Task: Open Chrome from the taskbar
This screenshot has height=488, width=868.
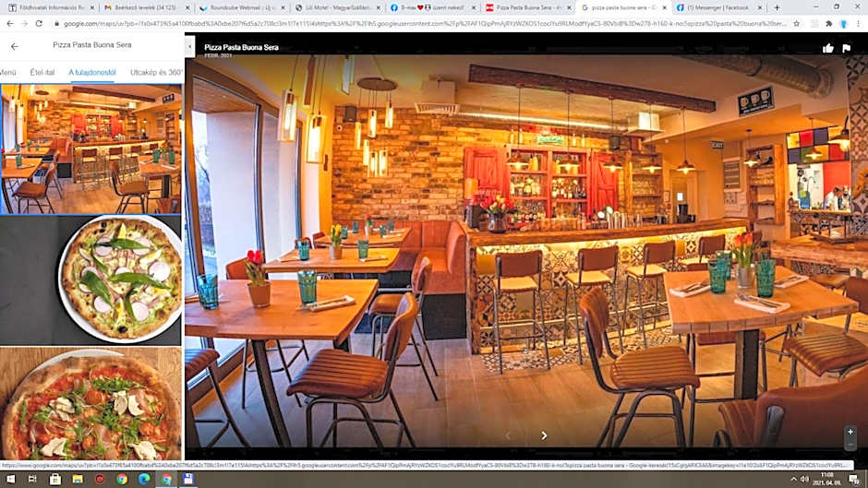Action: tap(122, 480)
